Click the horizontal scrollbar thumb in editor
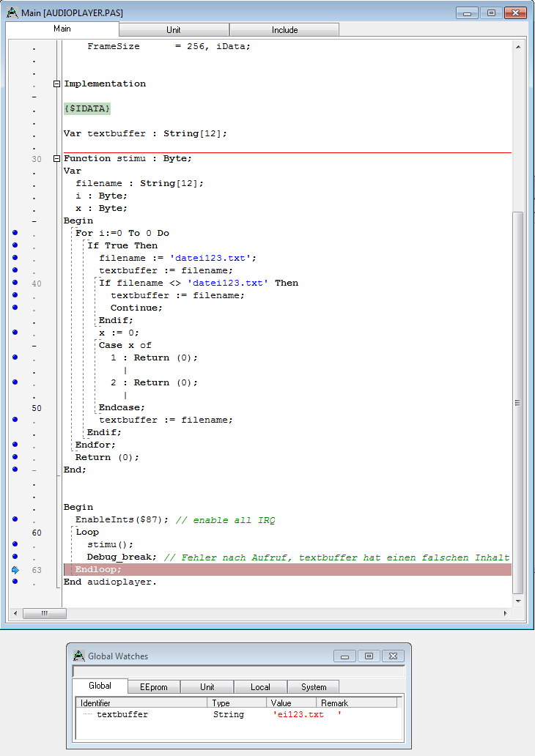This screenshot has height=756, width=535. coord(45,613)
